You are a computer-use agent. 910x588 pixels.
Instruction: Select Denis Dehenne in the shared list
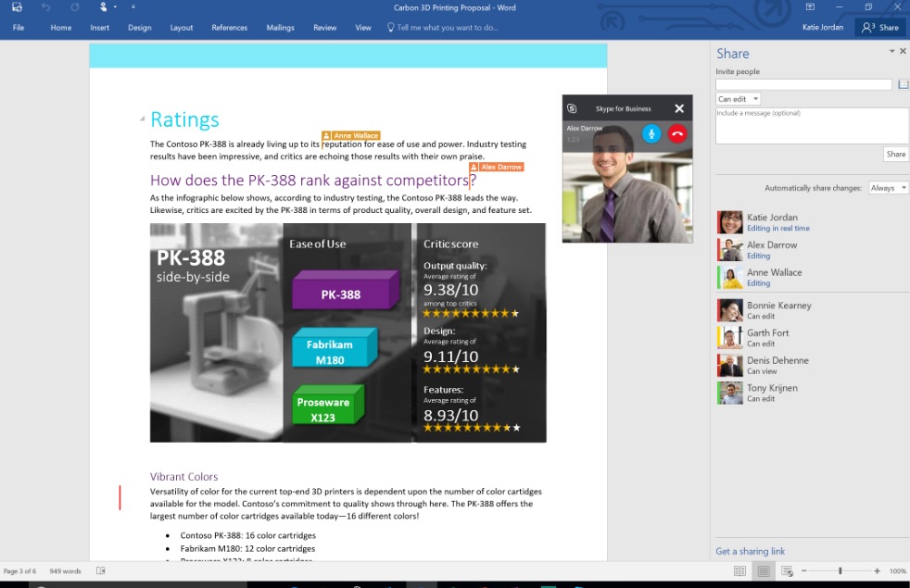[x=812, y=366]
